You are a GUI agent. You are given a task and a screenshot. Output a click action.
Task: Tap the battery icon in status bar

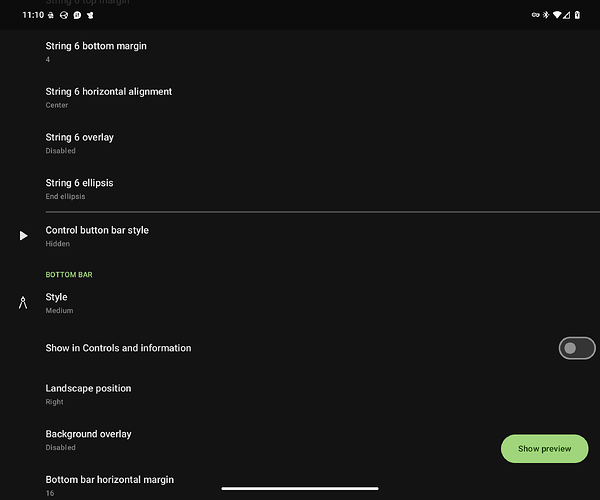pyautogui.click(x=577, y=15)
